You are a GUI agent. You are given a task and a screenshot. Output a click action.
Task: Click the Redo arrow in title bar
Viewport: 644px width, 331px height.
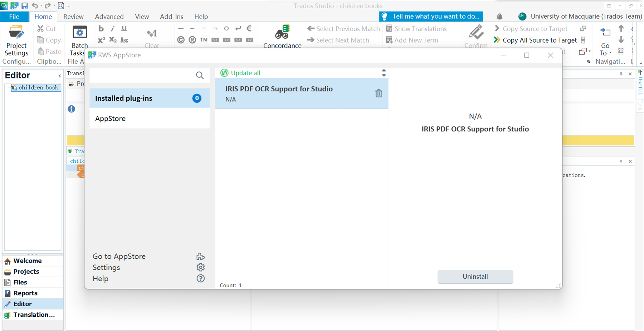click(47, 5)
